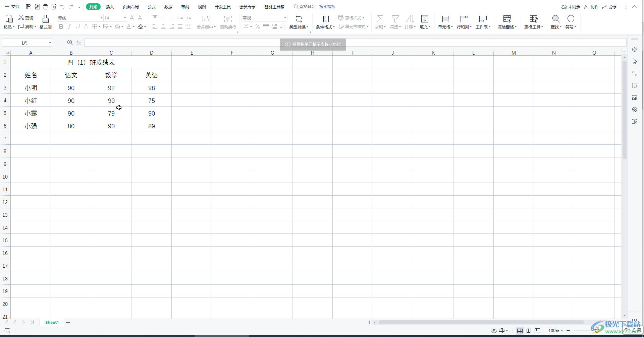644x337 pixels.
Task: Open Print Preview icon
Action: click(x=54, y=7)
